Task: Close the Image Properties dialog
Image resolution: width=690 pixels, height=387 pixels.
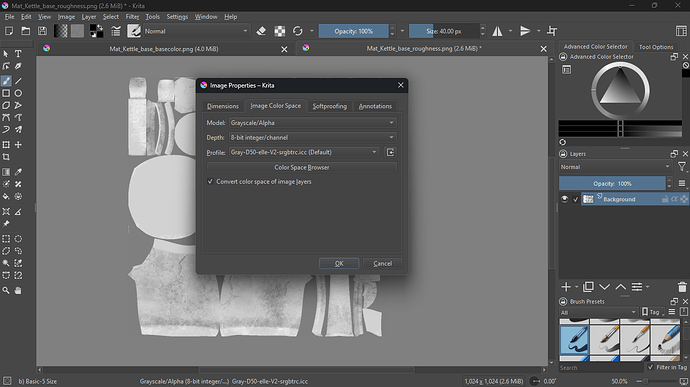Action: tap(400, 85)
